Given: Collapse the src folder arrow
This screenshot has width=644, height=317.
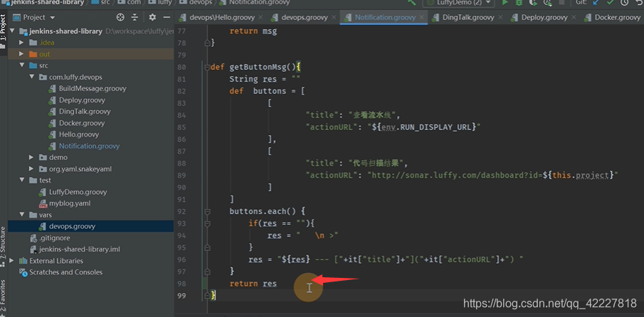Looking at the screenshot, I should tap(21, 65).
